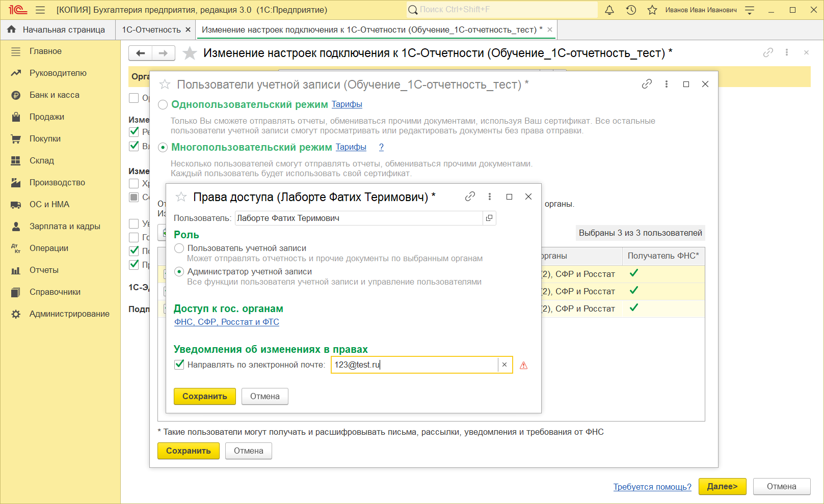
Task: Open ФНС, СФР, Росстат и ФТС link
Action: click(x=227, y=322)
